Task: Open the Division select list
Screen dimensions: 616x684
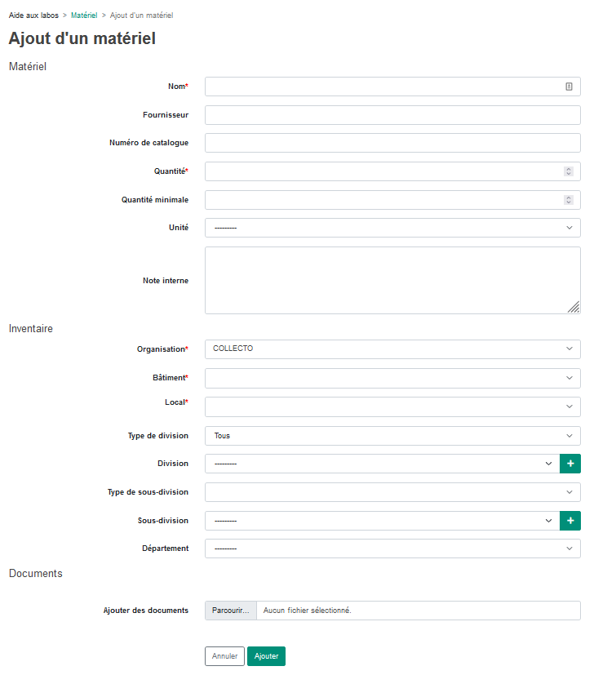Action: tap(383, 464)
